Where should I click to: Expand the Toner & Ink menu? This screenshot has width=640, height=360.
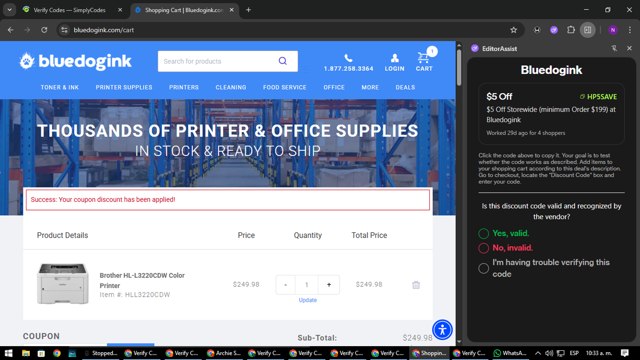click(60, 87)
